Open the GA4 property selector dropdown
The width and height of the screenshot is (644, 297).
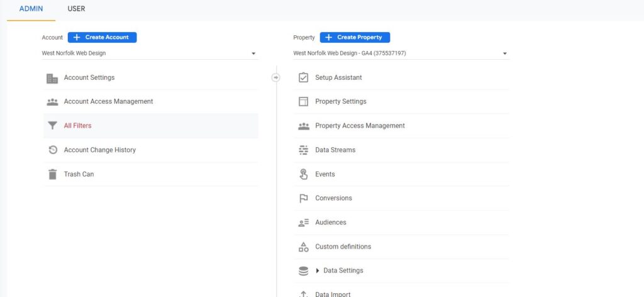point(400,53)
